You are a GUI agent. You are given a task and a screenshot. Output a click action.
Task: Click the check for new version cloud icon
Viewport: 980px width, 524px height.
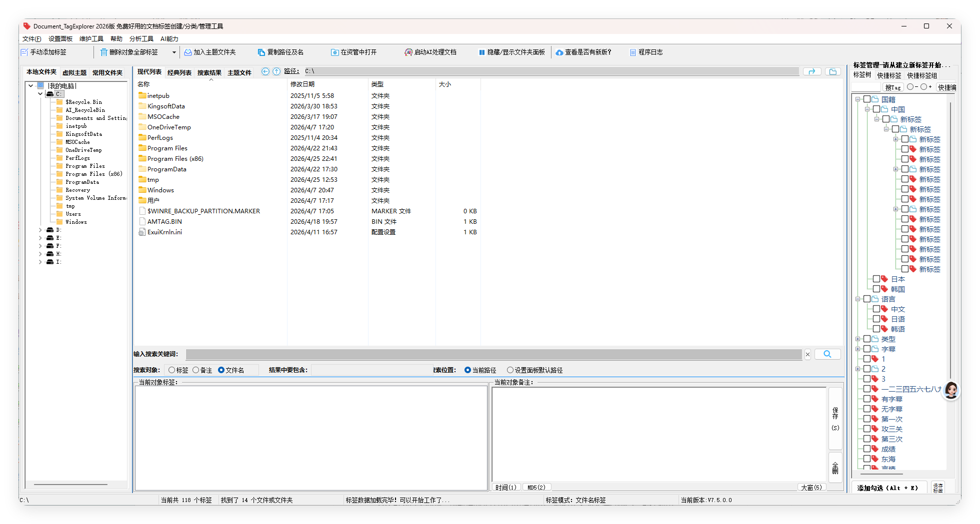(559, 52)
